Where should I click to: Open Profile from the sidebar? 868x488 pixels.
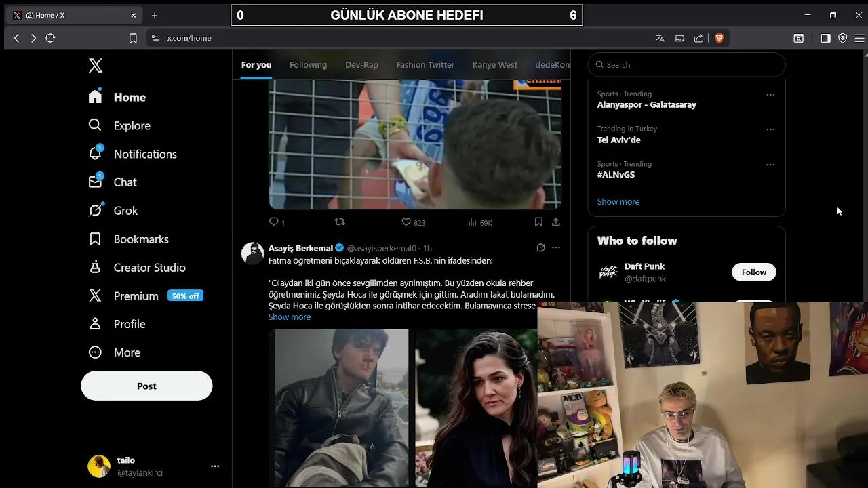click(117, 324)
